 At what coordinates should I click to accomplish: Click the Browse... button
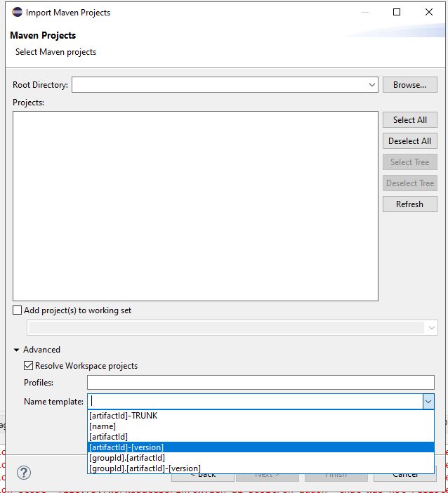(409, 85)
